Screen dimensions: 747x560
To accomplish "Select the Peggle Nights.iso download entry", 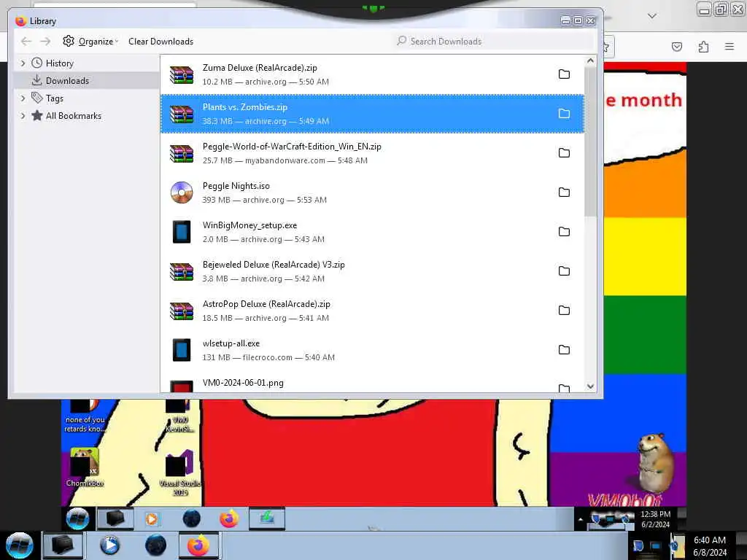I will pyautogui.click(x=372, y=192).
